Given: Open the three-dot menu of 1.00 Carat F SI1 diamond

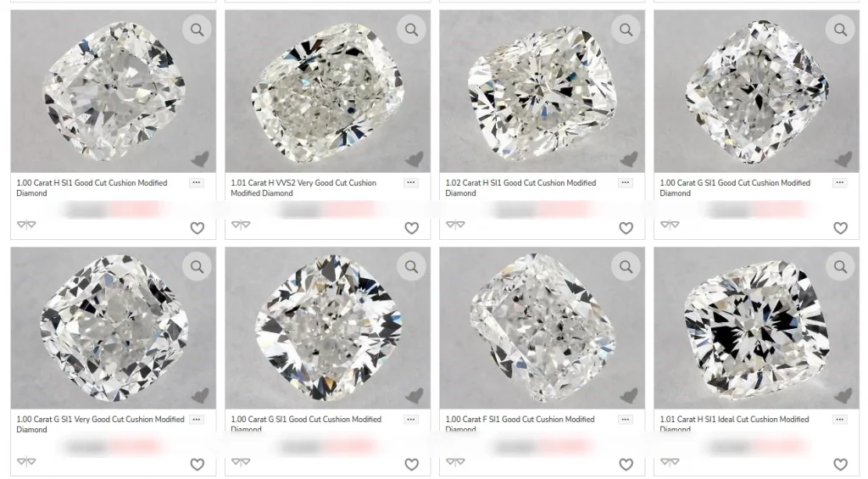Looking at the screenshot, I should [x=626, y=419].
